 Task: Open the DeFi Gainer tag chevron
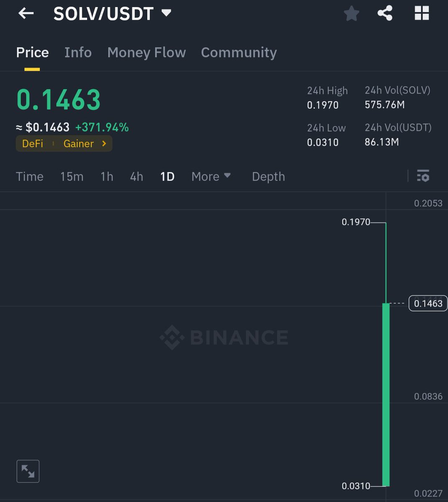(104, 143)
